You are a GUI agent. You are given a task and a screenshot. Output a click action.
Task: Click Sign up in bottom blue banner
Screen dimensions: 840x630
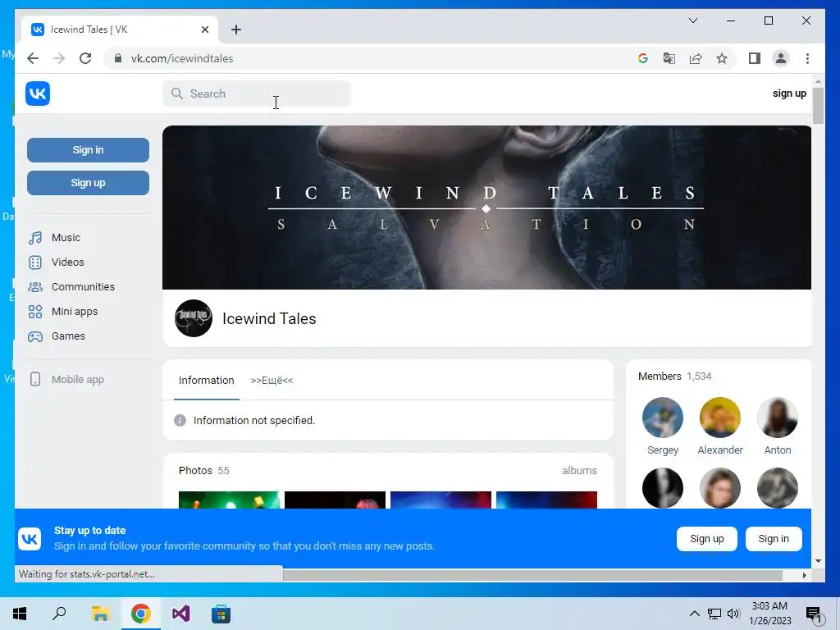(706, 539)
